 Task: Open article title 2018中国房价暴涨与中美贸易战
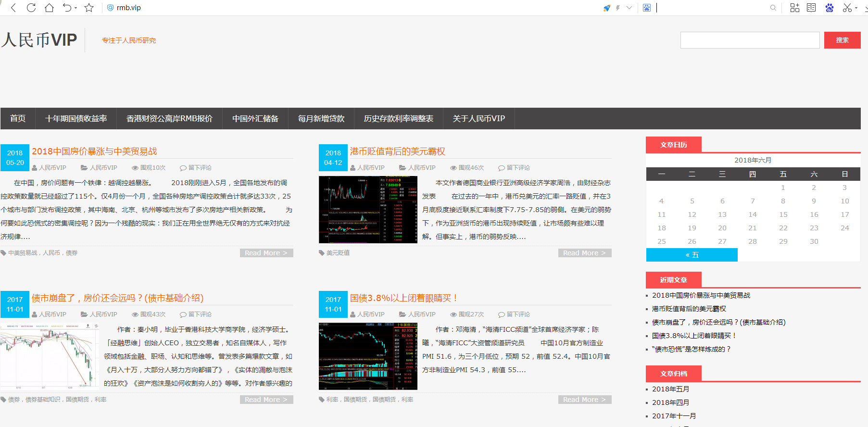pyautogui.click(x=94, y=151)
